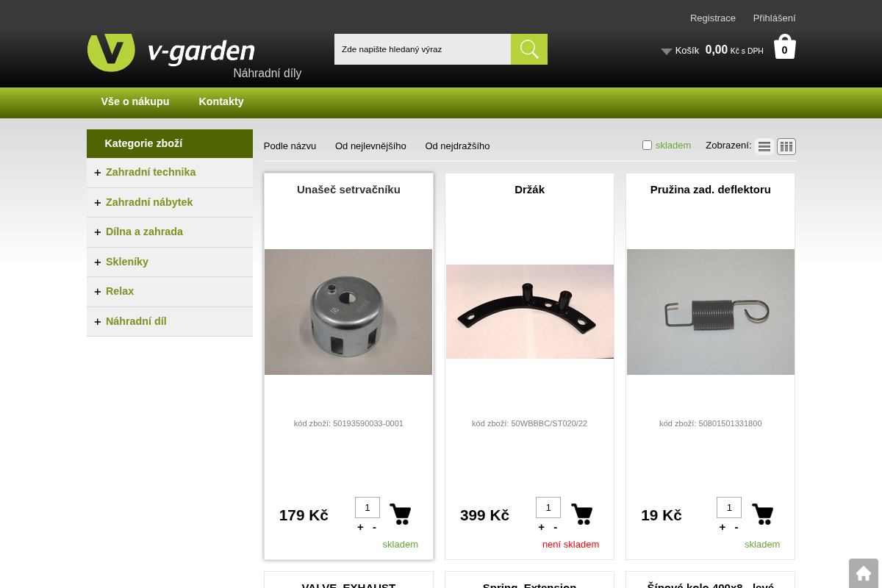This screenshot has height=588, width=882.
Task: Decrease quantity of Pružina zad. deflektoru
Action: coord(736,527)
